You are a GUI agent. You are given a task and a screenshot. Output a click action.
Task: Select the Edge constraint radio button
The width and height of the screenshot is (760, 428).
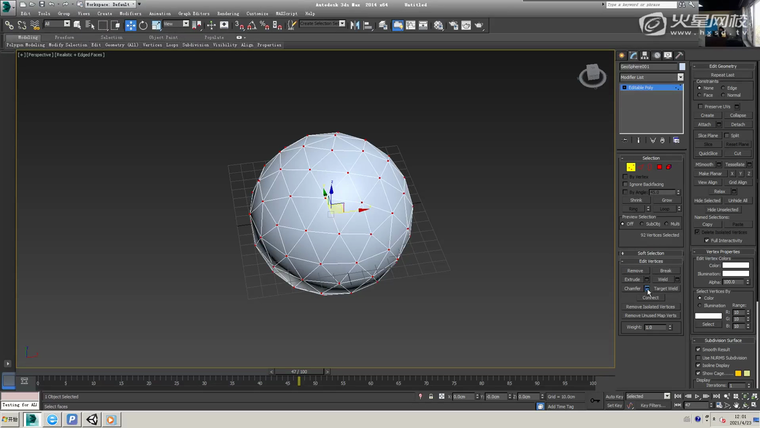tap(724, 88)
